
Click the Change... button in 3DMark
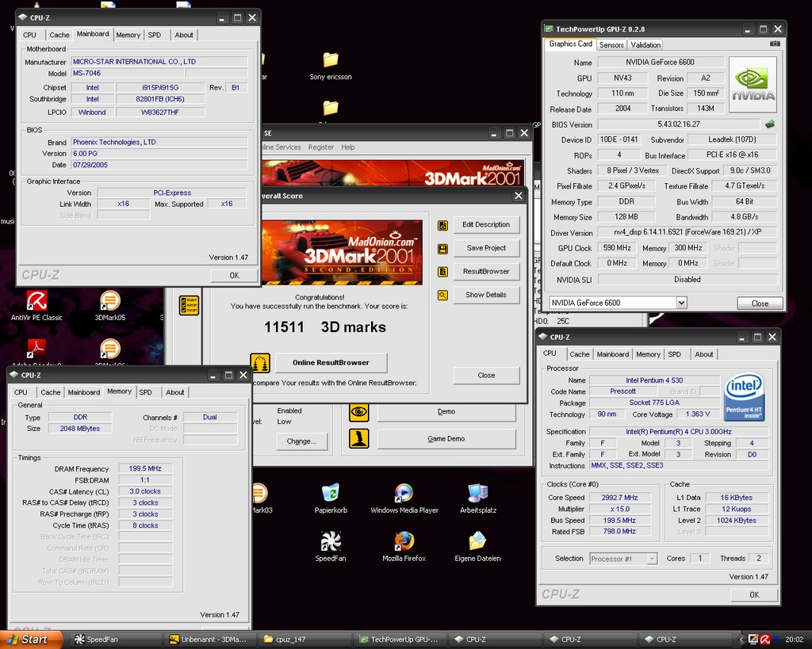coord(301,441)
